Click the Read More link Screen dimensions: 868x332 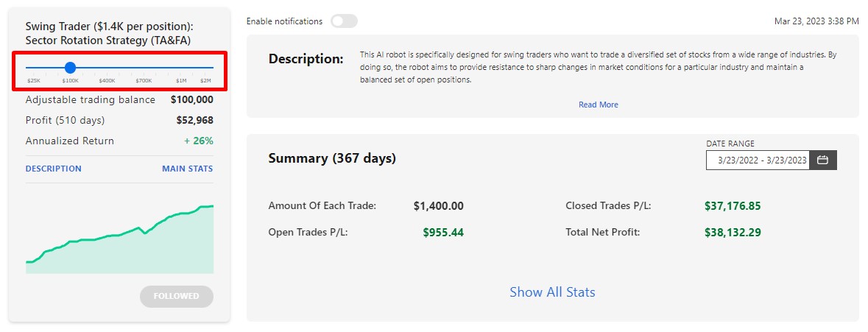coord(599,105)
